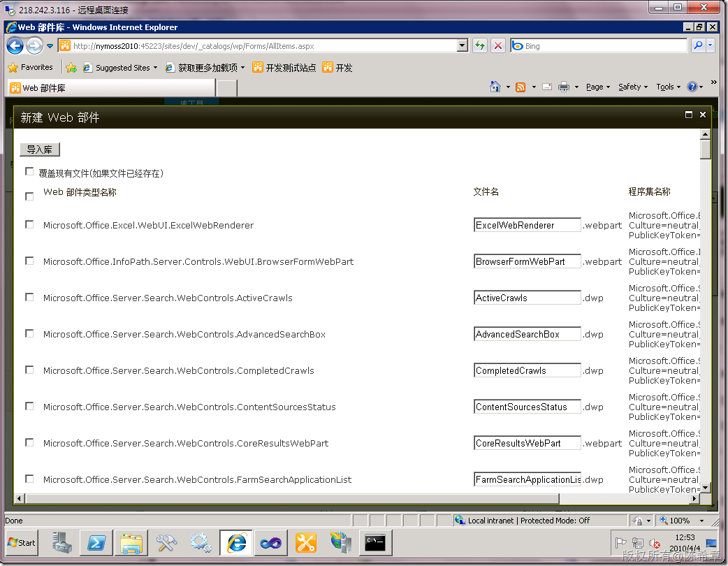Check 覆盖现有文件 overwrite checkbox
The width and height of the screenshot is (728, 566).
[x=29, y=172]
